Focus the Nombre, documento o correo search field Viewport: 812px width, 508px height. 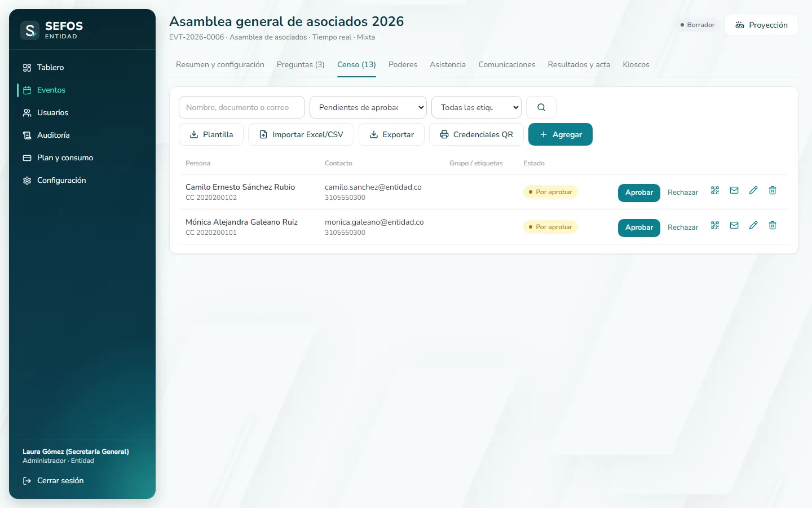pos(242,107)
